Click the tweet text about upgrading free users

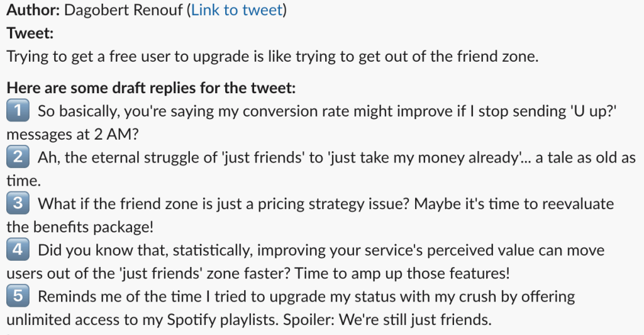[x=273, y=56]
